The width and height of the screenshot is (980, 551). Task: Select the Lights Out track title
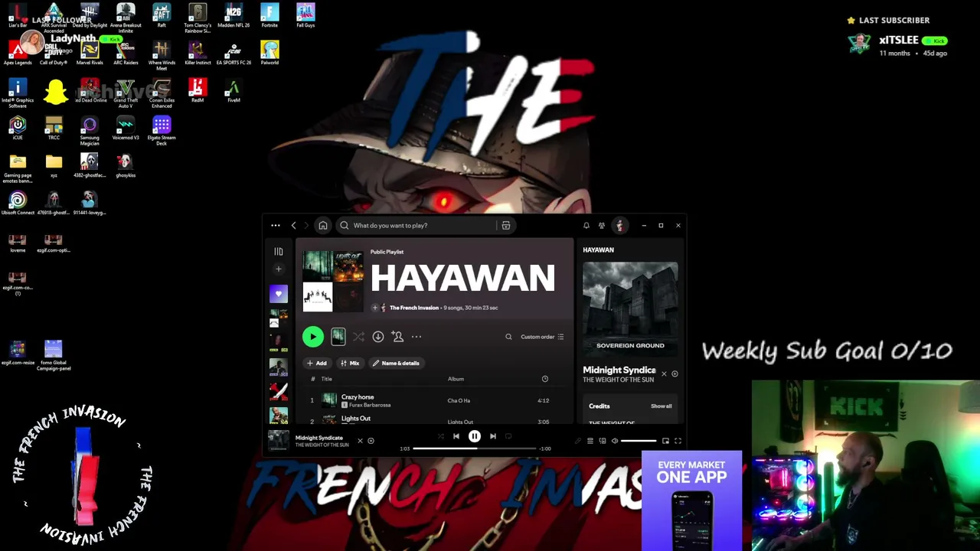click(355, 419)
